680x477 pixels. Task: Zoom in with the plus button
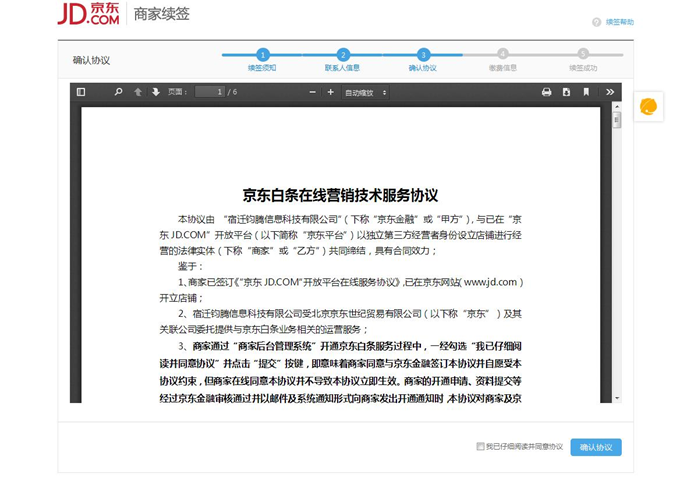[x=330, y=92]
